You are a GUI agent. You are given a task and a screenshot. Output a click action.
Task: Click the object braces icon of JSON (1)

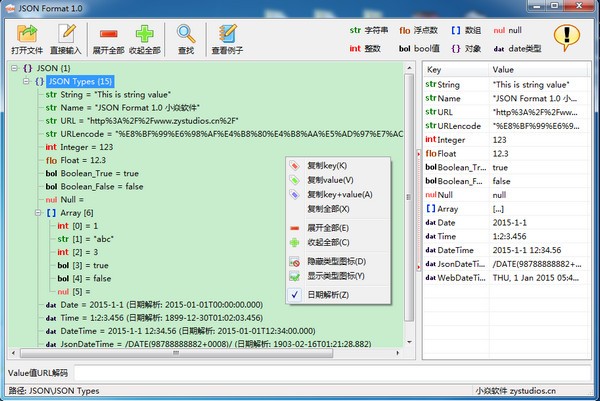pyautogui.click(x=28, y=68)
